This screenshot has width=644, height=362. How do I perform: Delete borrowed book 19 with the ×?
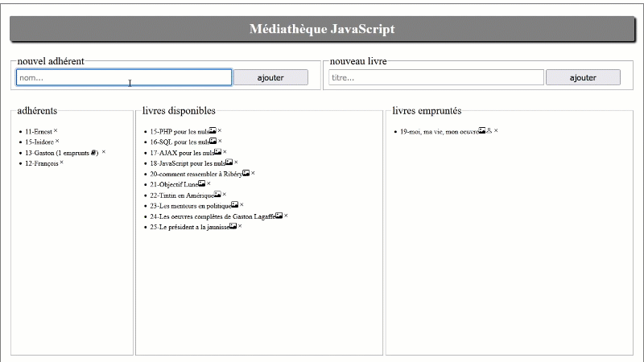497,130
